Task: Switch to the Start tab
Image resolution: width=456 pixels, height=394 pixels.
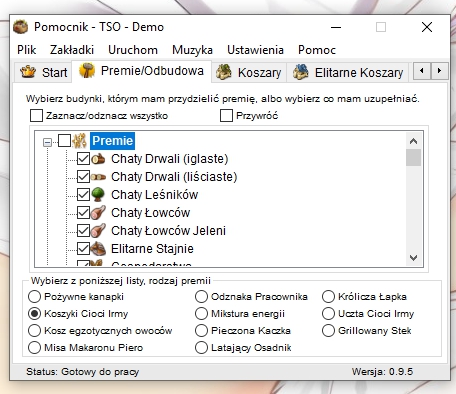Action: tap(43, 72)
